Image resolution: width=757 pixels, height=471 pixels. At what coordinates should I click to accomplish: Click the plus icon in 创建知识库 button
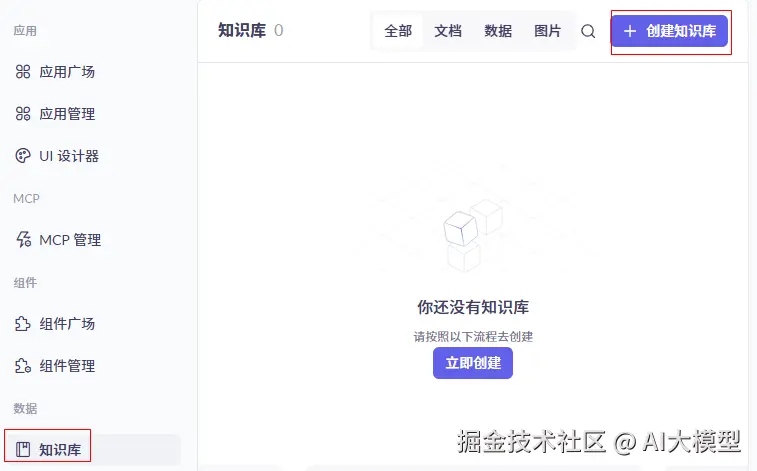point(630,31)
